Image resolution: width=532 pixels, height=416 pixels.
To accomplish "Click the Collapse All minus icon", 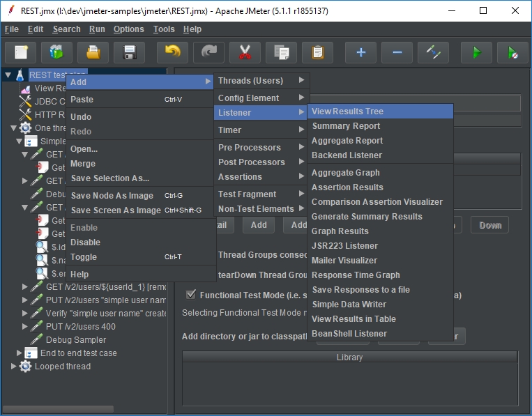I will 397,52.
